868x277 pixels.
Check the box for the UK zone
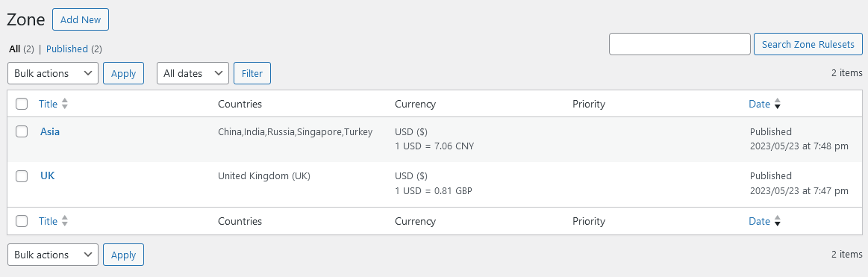(22, 176)
